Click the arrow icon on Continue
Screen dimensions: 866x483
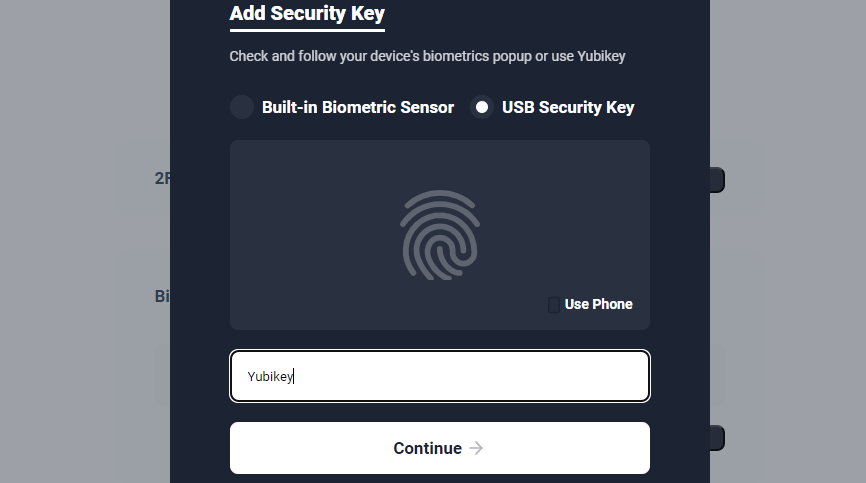coord(477,448)
